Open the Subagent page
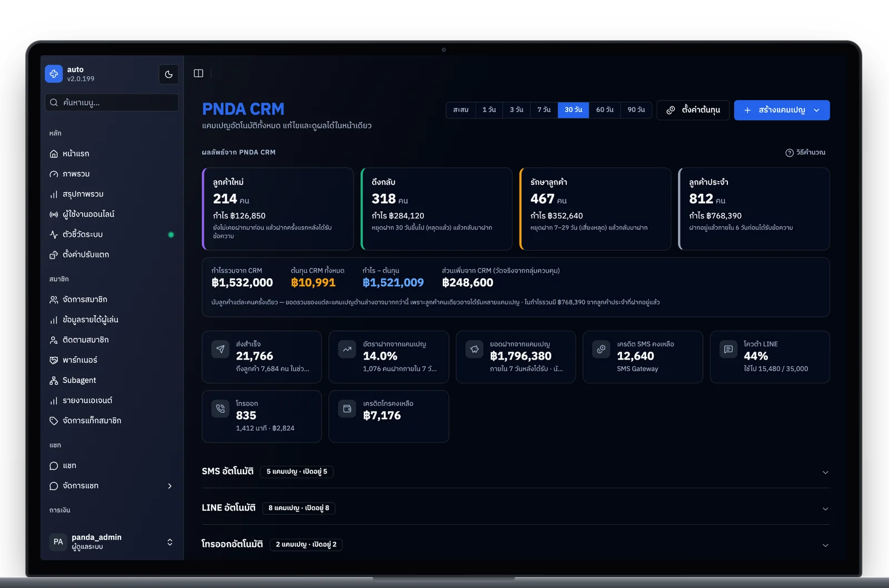The image size is (889, 588). (112, 380)
